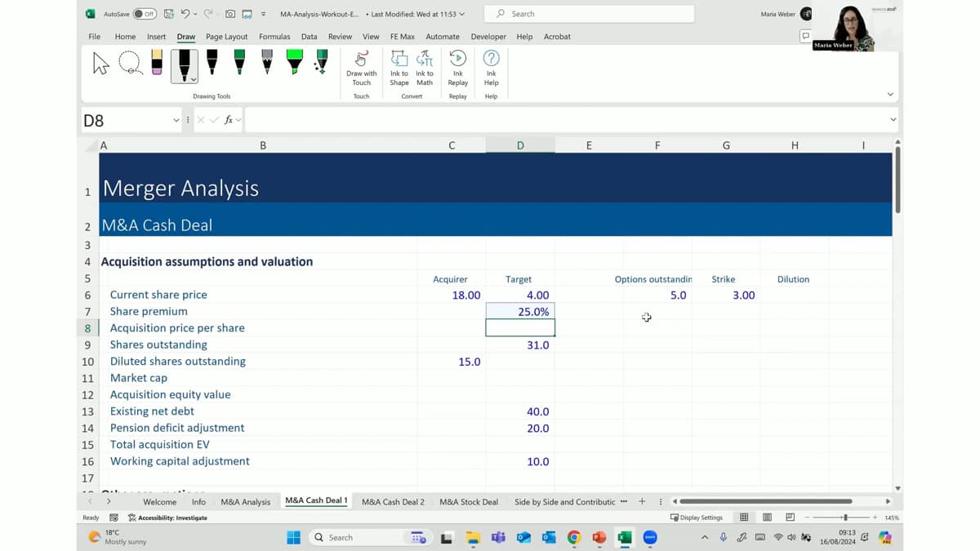Add a new sheet with plus button
Screen dimensions: 980x551
click(x=642, y=501)
